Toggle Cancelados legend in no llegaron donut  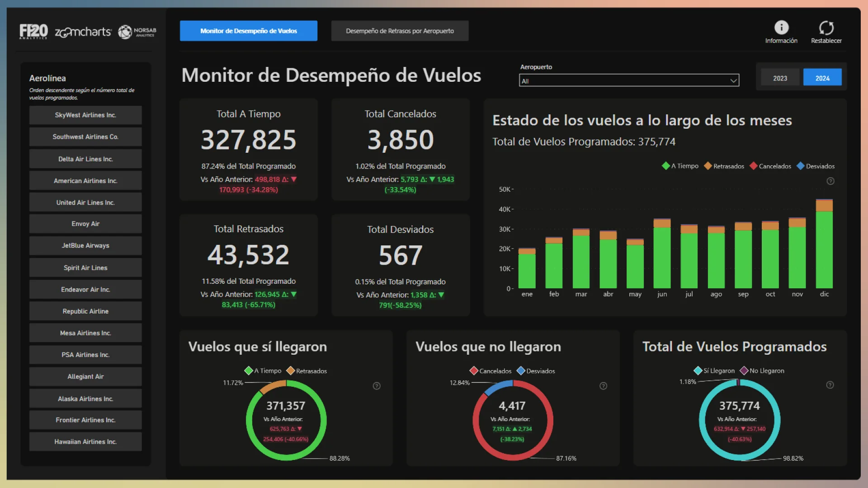[x=491, y=371]
